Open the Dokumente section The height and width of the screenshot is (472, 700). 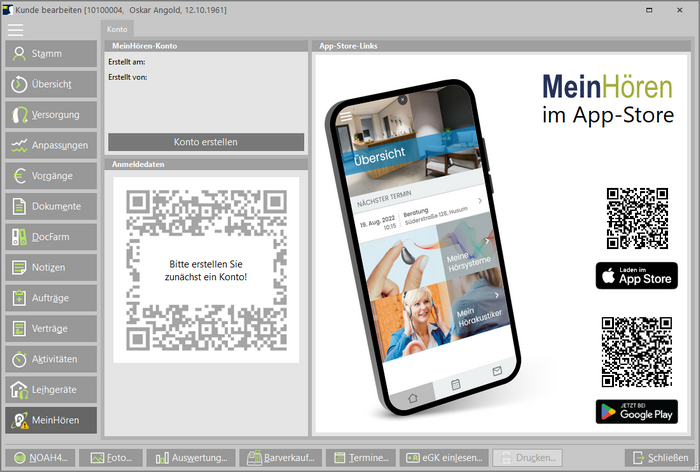tap(51, 206)
